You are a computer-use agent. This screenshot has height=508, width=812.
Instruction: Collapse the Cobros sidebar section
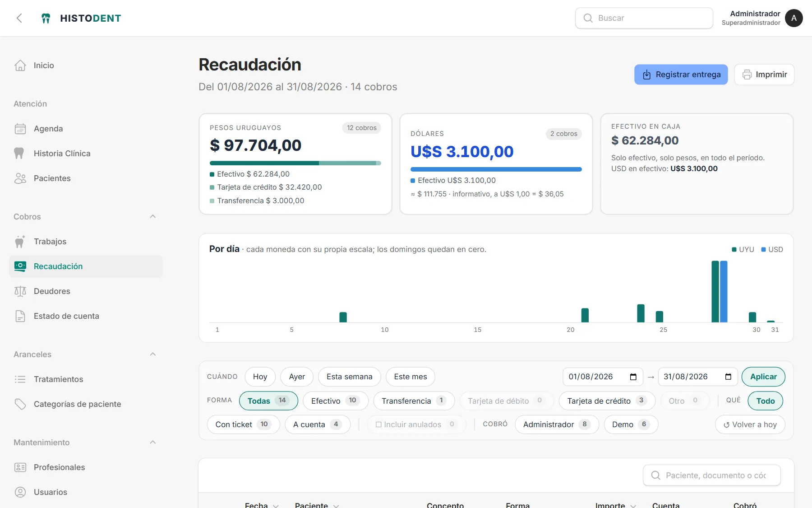[153, 217]
